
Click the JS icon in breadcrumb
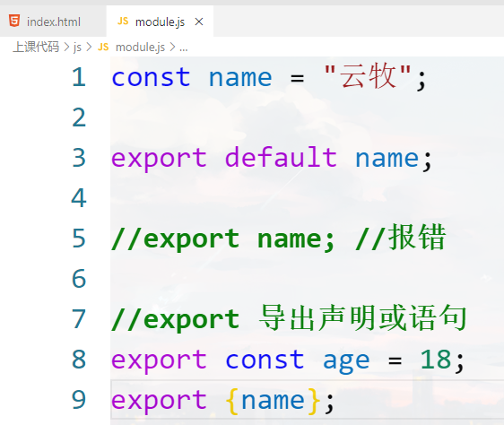tap(103, 48)
